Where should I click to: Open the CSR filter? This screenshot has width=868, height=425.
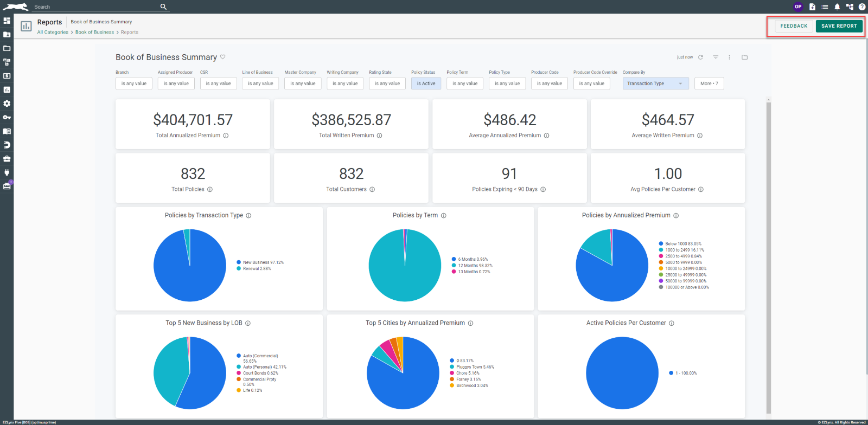click(x=219, y=83)
